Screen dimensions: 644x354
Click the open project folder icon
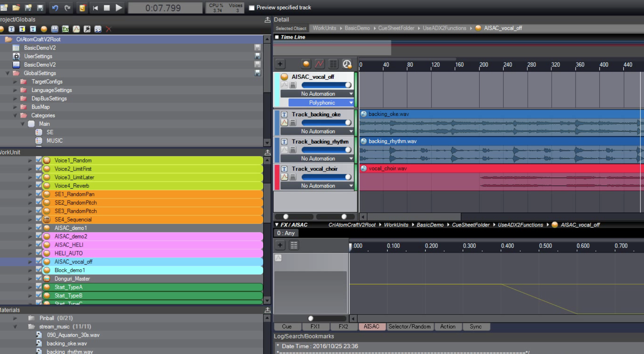(16, 8)
